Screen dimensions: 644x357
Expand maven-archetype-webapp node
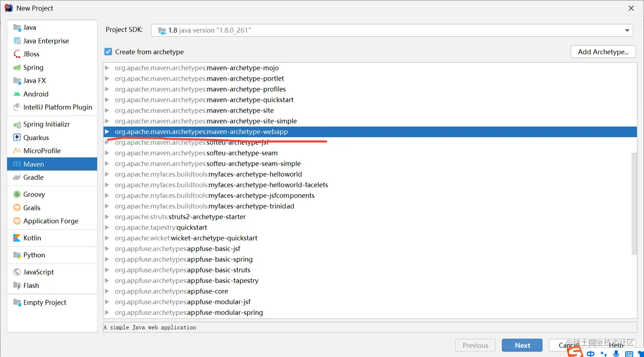point(107,132)
